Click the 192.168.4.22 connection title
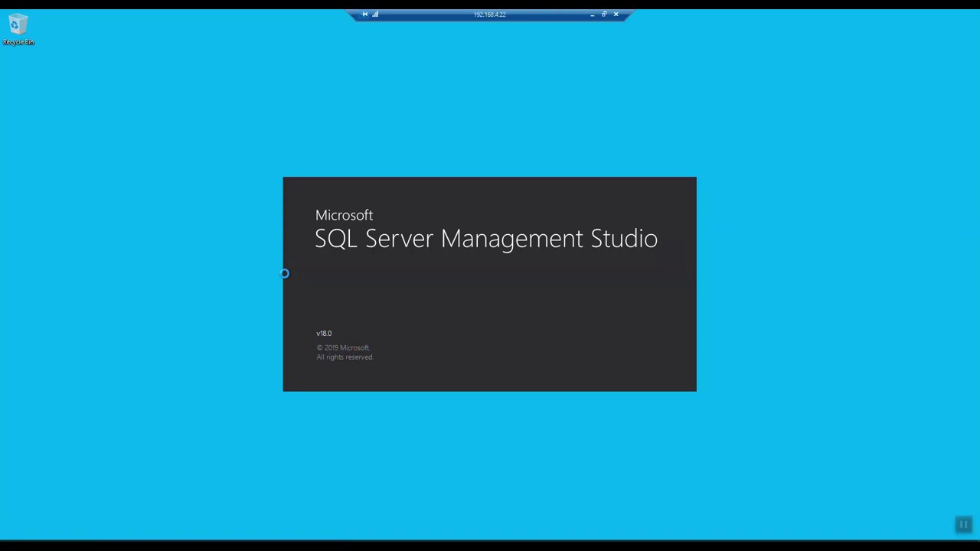Screen dimensions: 980x551 click(489, 15)
